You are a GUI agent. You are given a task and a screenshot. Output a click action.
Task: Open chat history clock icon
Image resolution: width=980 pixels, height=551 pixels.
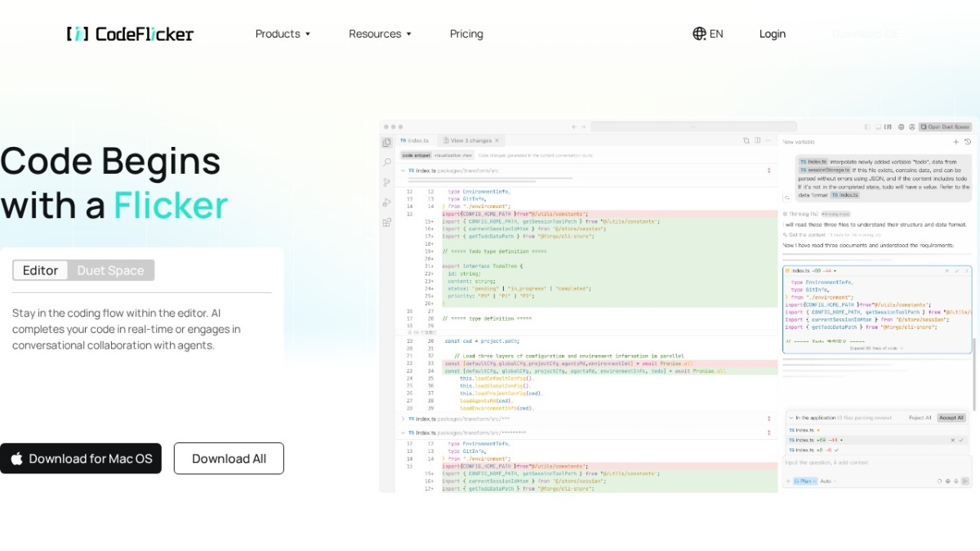click(968, 141)
